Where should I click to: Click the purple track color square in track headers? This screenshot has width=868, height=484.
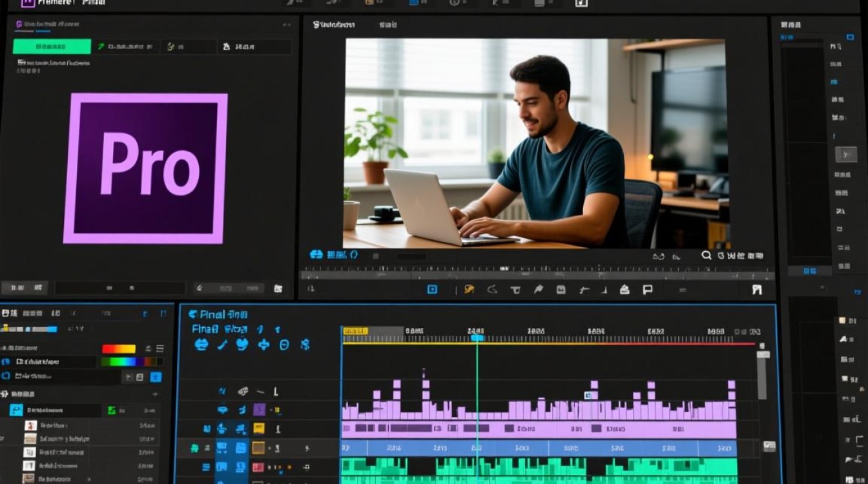[x=259, y=410]
